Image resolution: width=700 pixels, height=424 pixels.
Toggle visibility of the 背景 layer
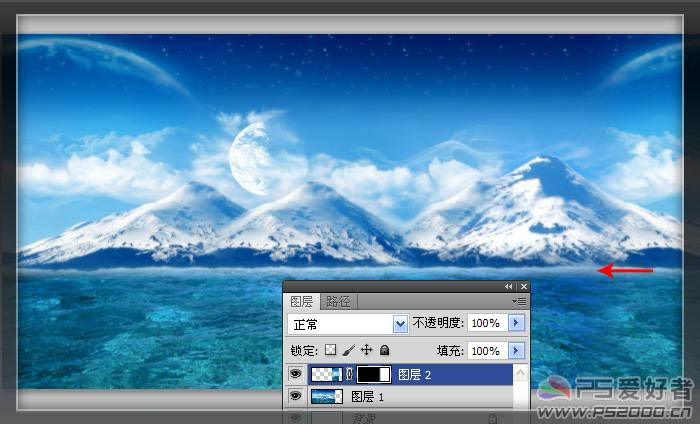[x=295, y=416]
